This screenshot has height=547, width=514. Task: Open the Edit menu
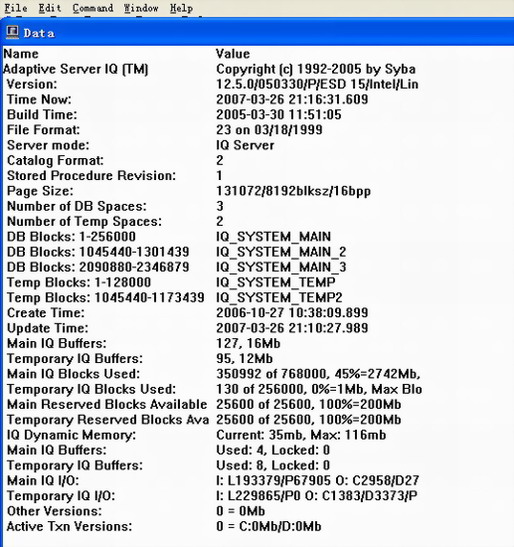click(50, 8)
